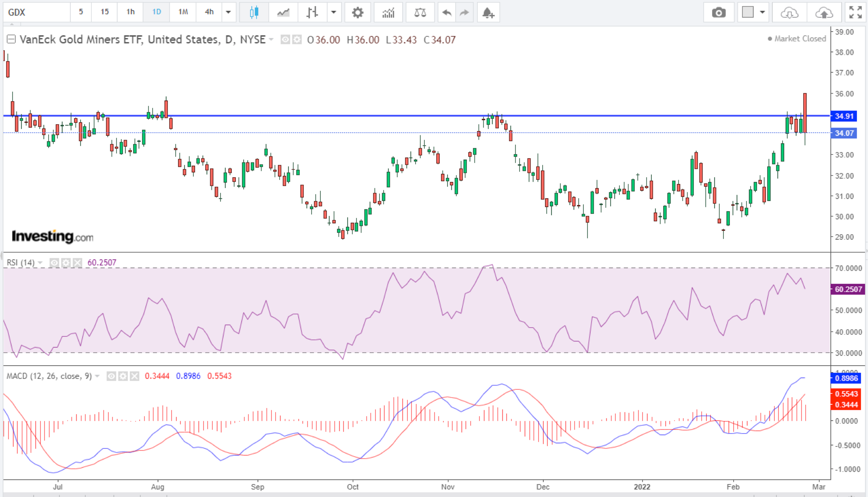
Task: Expand the chart style dropdown arrow
Action: 334,13
